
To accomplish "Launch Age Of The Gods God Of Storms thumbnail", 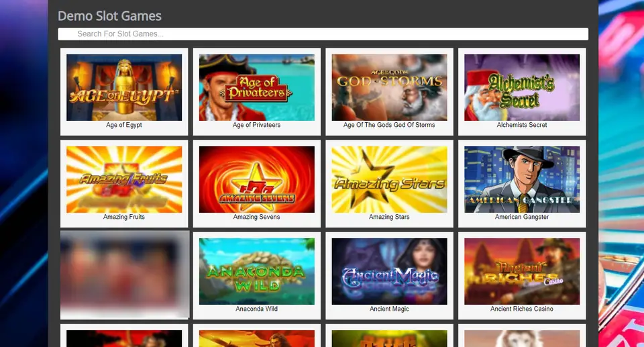I will tap(389, 87).
